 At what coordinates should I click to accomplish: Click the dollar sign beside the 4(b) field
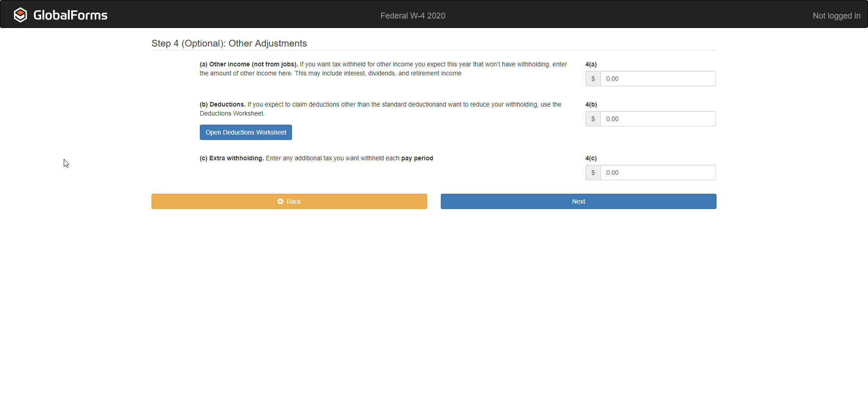[x=593, y=119]
